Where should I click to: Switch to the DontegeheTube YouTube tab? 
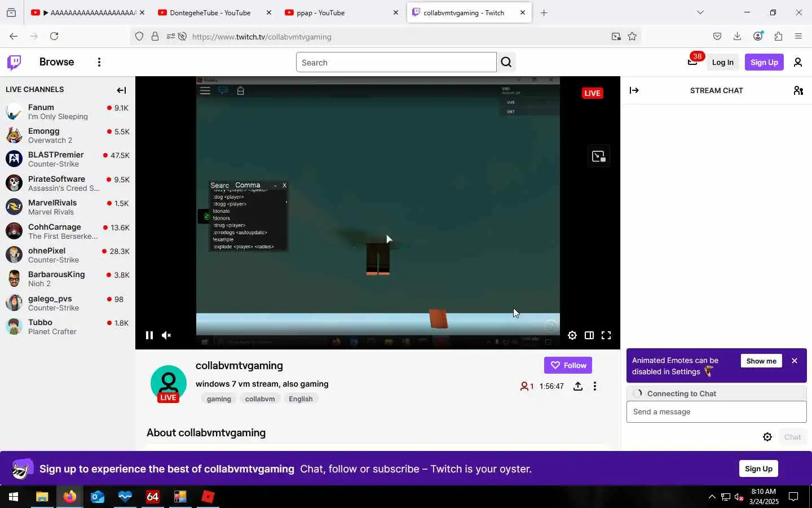[x=214, y=12]
